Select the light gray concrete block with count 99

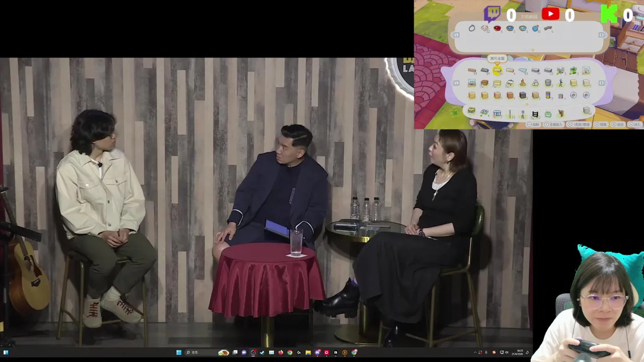pos(535,70)
